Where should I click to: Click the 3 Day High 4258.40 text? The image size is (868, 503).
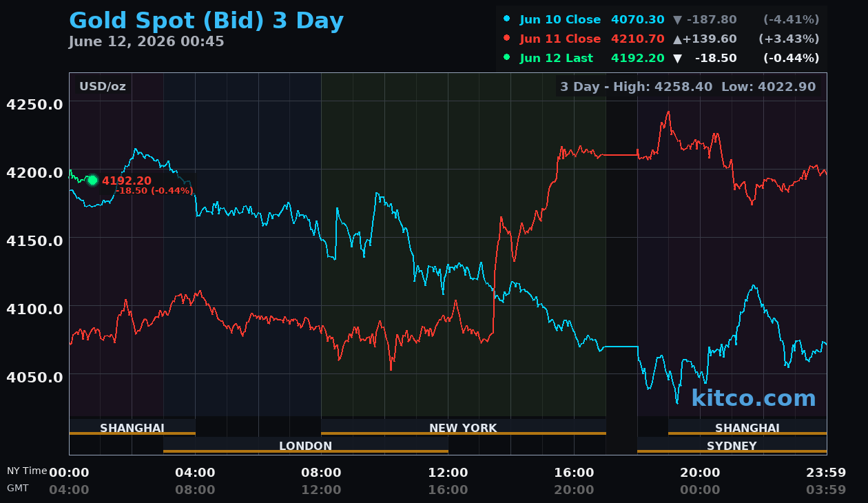click(636, 87)
